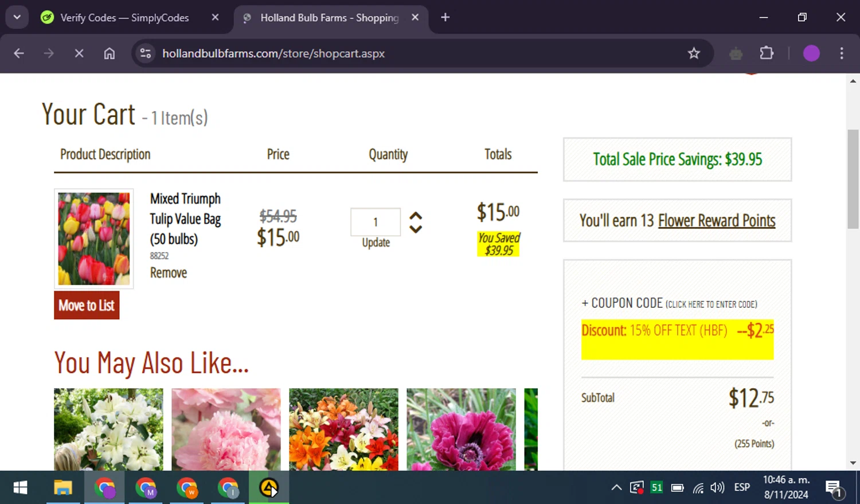Open the volume speaker tray icon
860x504 pixels.
(717, 487)
